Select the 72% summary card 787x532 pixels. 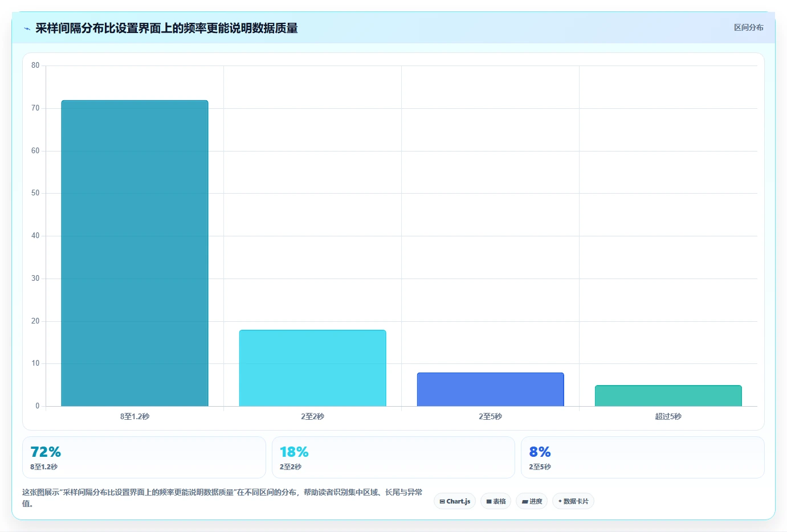[144, 457]
